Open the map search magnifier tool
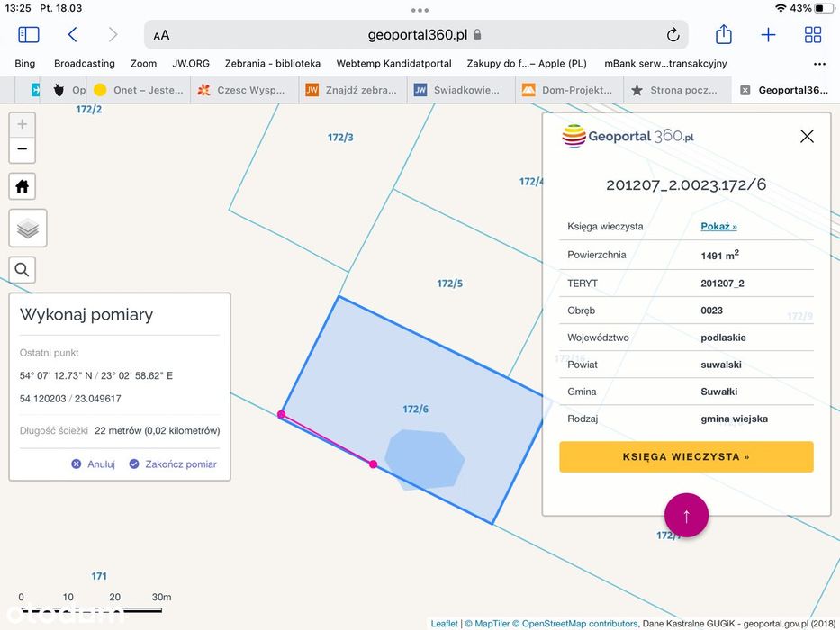The height and width of the screenshot is (630, 840). click(x=22, y=269)
